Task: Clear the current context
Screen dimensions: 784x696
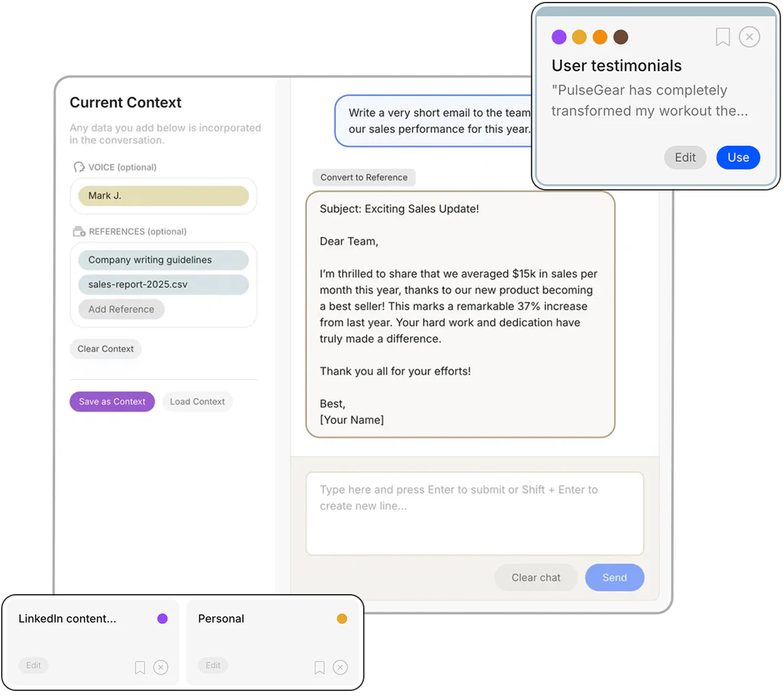Action: 105,349
